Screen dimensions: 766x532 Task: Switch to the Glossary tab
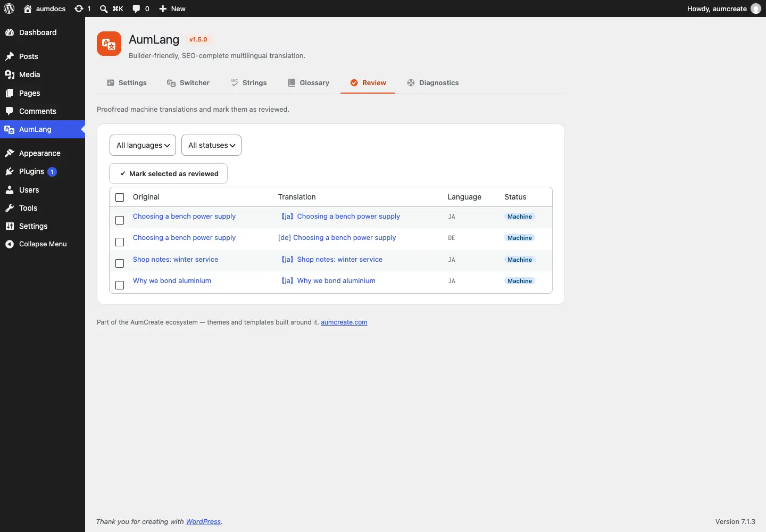[309, 83]
